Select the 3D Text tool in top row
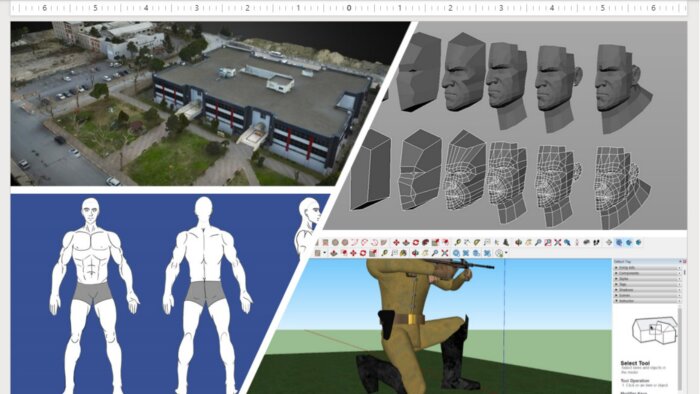 pyautogui.click(x=506, y=242)
